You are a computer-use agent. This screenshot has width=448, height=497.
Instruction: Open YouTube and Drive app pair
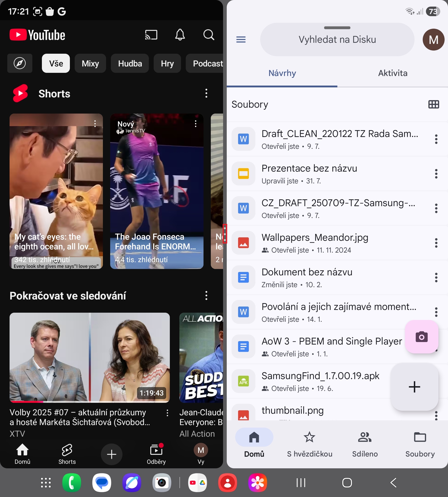(197, 482)
